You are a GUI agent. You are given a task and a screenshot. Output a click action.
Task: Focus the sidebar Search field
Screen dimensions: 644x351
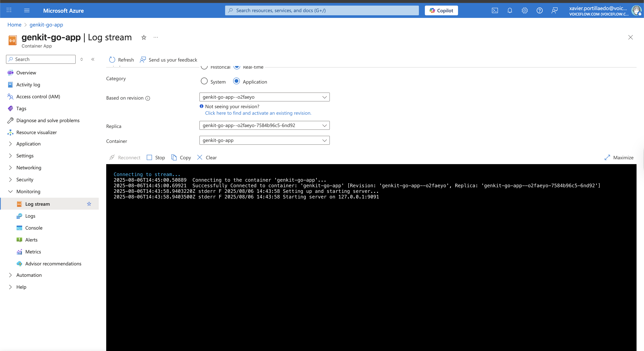point(41,59)
